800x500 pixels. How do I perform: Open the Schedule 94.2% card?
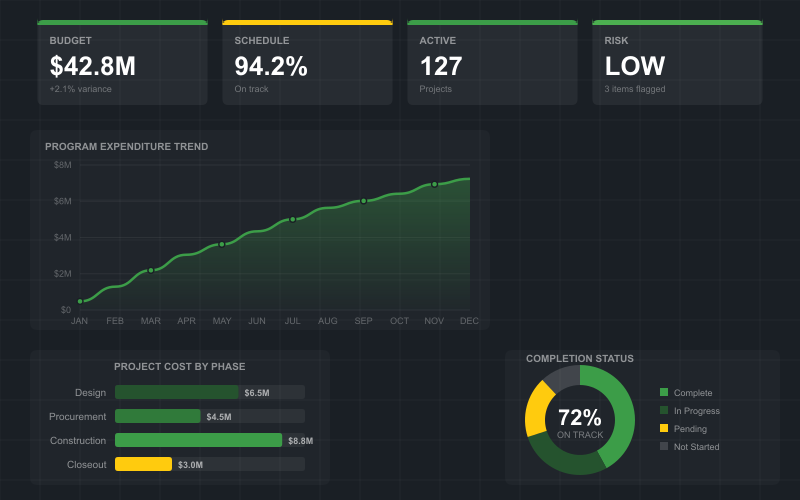click(307, 63)
